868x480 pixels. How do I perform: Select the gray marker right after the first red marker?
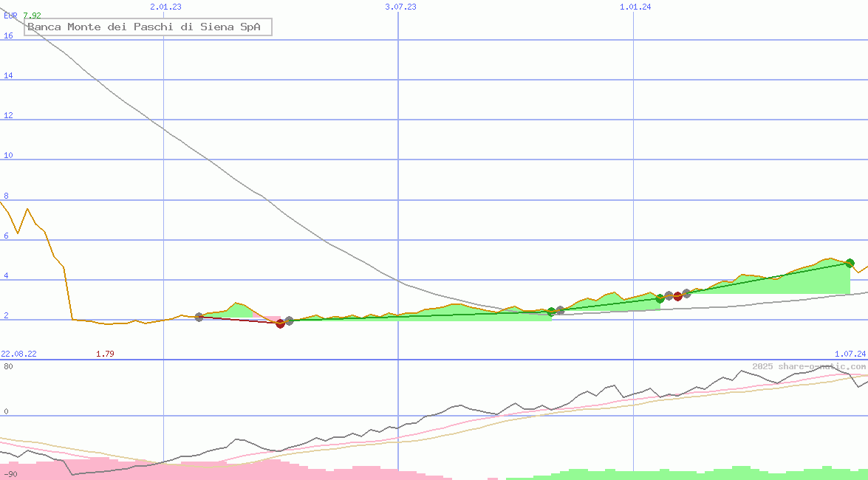coord(289,320)
